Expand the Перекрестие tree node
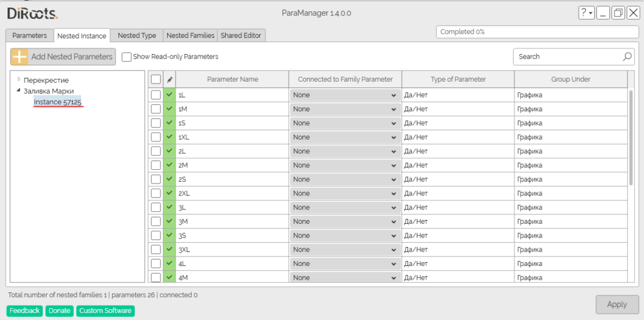Screen dimensions: 644x320 (19, 80)
